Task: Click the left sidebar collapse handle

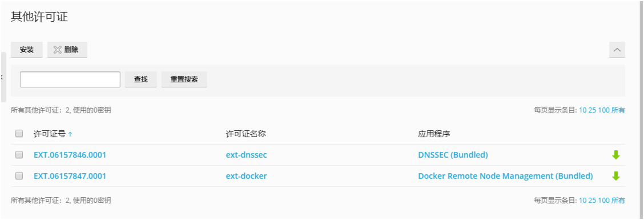Action: coord(3,77)
